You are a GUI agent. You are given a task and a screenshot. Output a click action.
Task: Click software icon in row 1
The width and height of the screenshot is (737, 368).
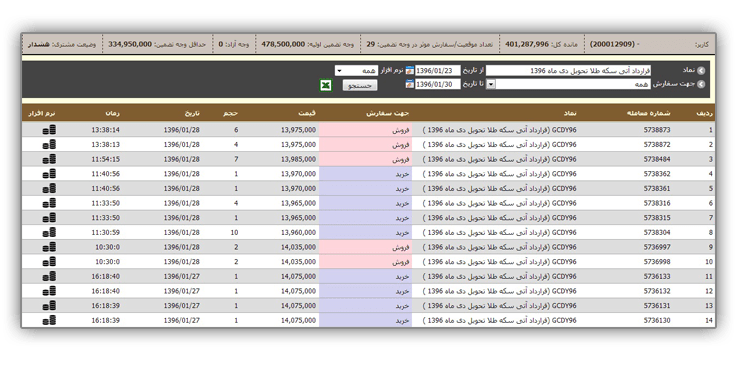pos(49,130)
